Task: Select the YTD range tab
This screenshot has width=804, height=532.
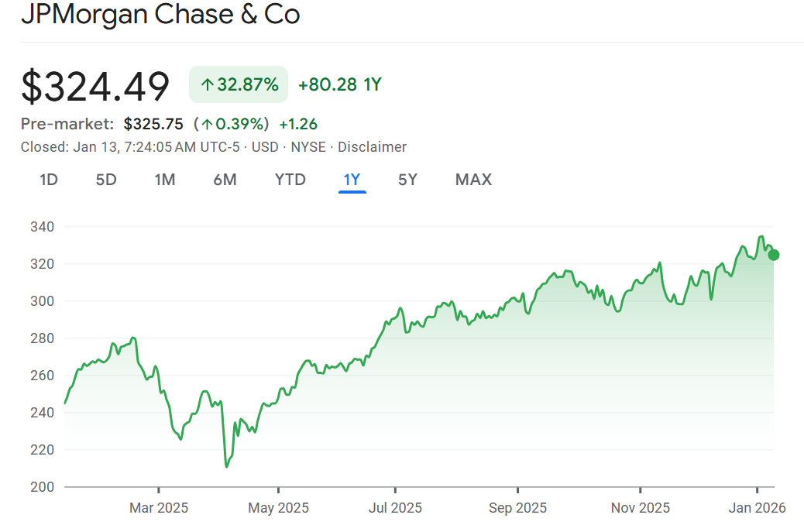Action: tap(290, 180)
